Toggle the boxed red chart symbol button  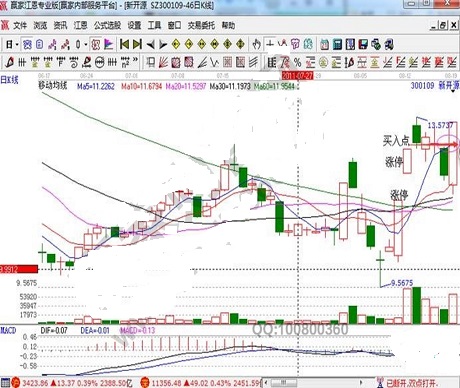coord(96,44)
